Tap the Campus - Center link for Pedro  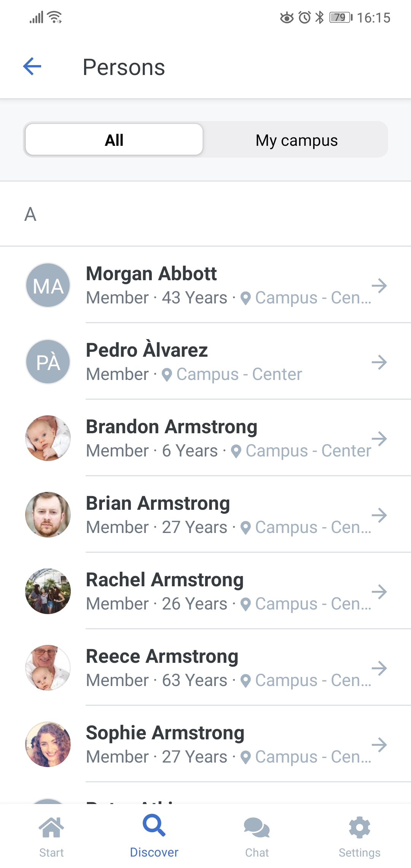239,374
